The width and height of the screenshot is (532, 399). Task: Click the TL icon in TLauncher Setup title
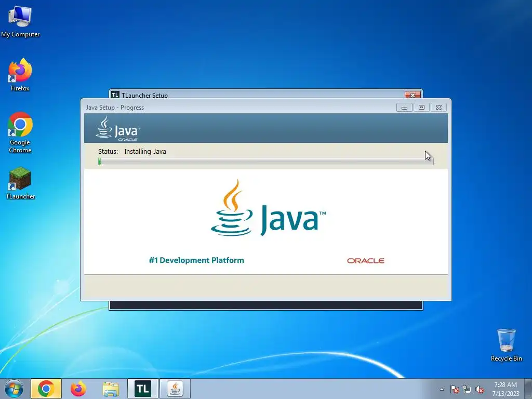pyautogui.click(x=115, y=95)
